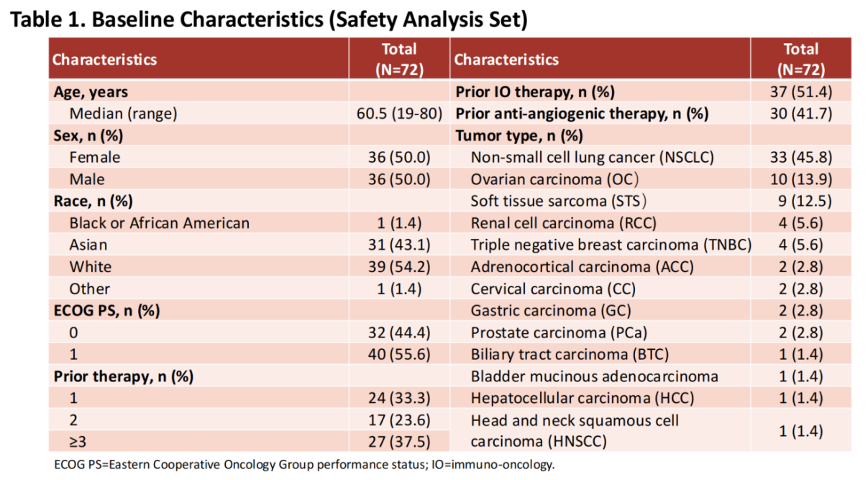The width and height of the screenshot is (868, 480).
Task: Select the 'Ovarian carcinoma (OC)' row label
Action: click(555, 179)
